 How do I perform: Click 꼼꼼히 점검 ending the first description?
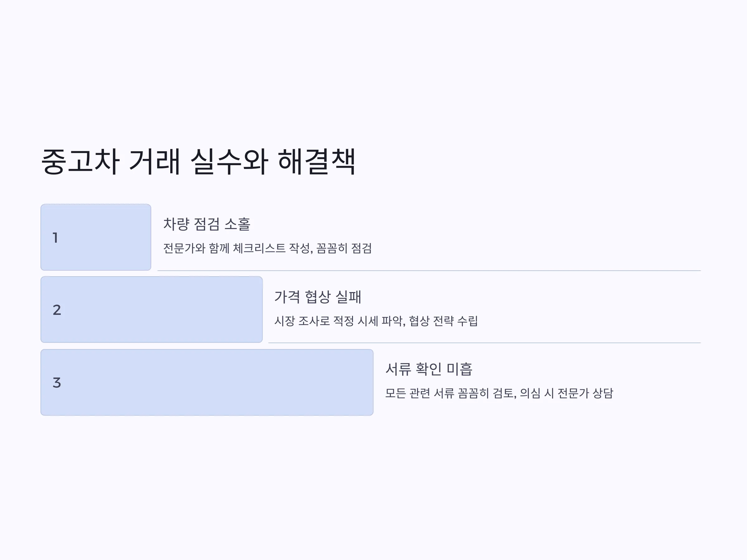coord(344,249)
